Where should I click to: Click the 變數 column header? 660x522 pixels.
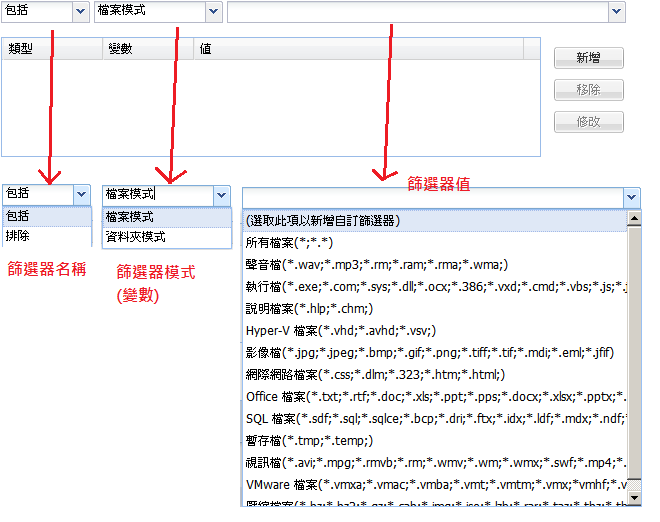[x=148, y=49]
